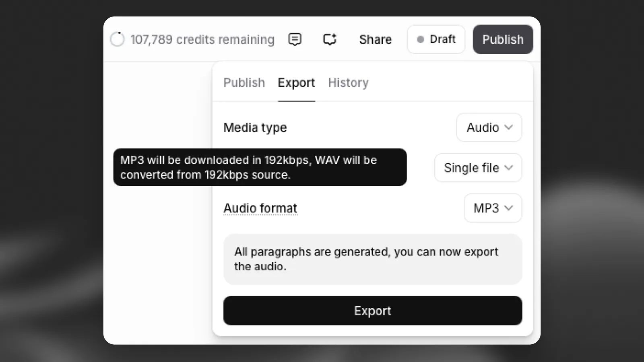Viewport: 644px width, 362px height.
Task: Click the Media type label
Action: pyautogui.click(x=255, y=128)
